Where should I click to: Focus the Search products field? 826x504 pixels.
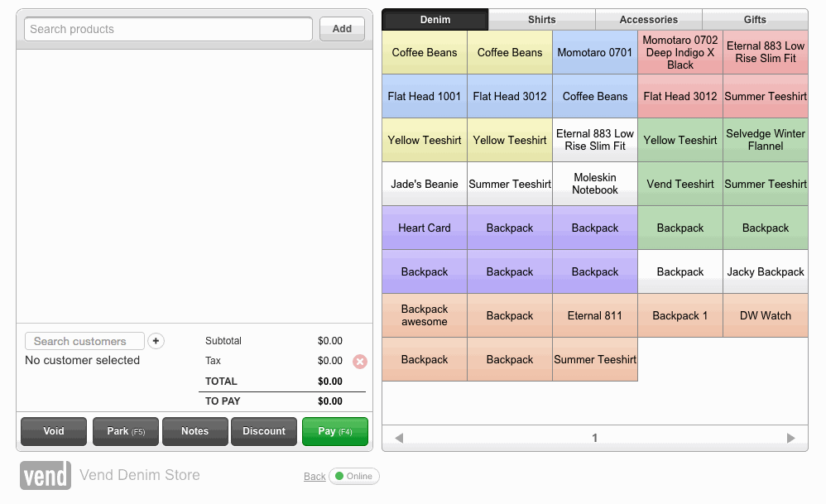(x=169, y=29)
